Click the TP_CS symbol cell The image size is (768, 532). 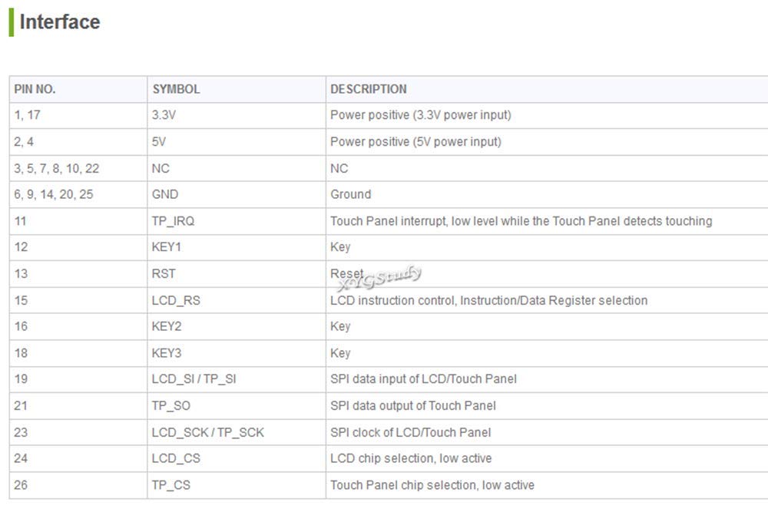[237, 485]
